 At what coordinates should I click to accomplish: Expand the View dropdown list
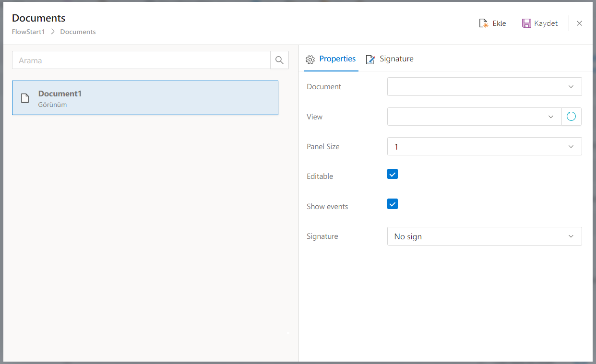474,117
